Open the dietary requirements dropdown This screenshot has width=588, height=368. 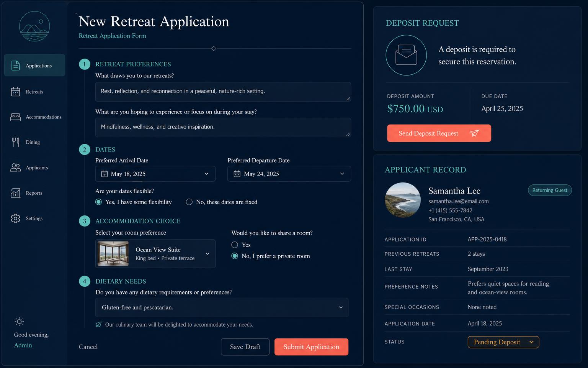222,307
